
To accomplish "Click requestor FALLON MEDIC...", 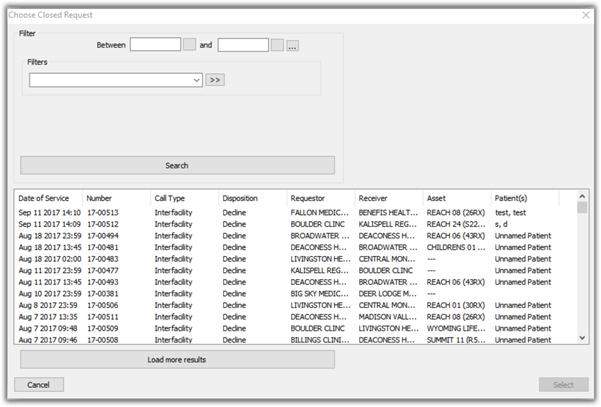I will (x=320, y=212).
